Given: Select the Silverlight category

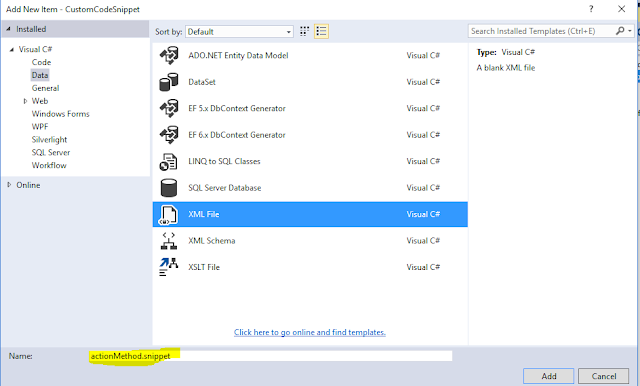Looking at the screenshot, I should (49, 140).
